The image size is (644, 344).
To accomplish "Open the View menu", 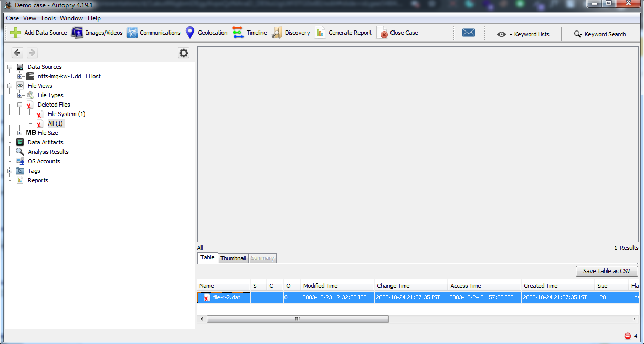I will (x=29, y=18).
